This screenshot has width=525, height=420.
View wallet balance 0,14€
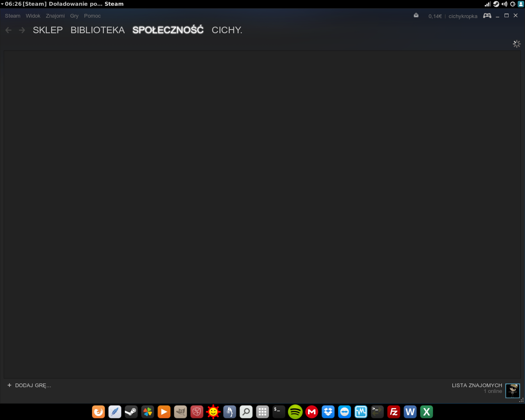[x=435, y=16]
